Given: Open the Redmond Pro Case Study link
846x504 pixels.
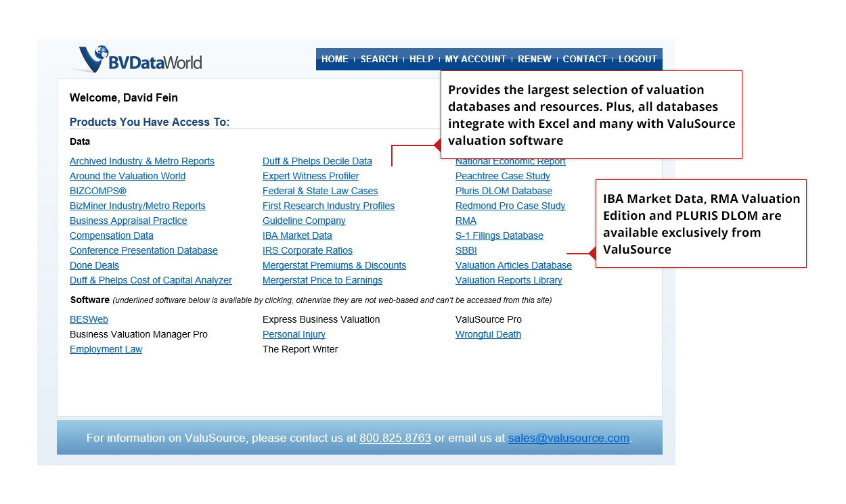Looking at the screenshot, I should 510,206.
